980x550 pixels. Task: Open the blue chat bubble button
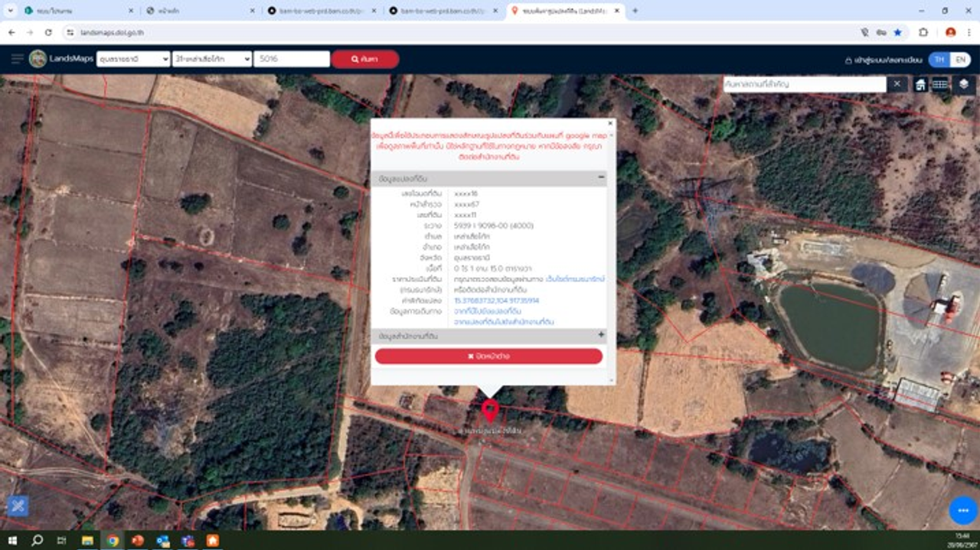(962, 510)
